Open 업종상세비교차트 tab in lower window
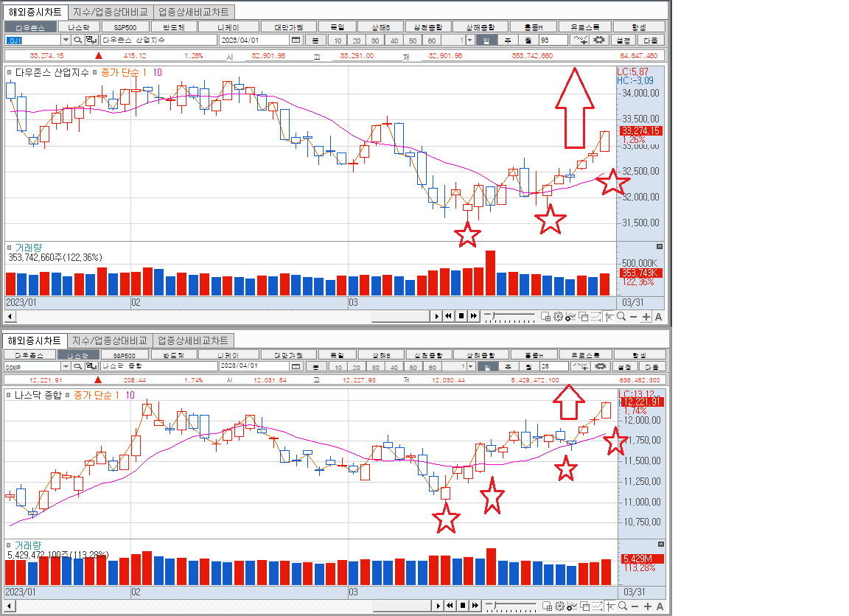849x616 pixels. (193, 340)
